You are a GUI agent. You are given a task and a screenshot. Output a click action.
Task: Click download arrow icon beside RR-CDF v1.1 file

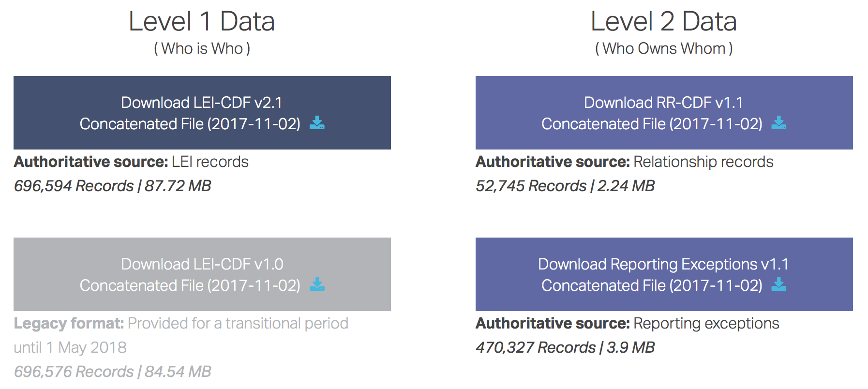pos(778,123)
